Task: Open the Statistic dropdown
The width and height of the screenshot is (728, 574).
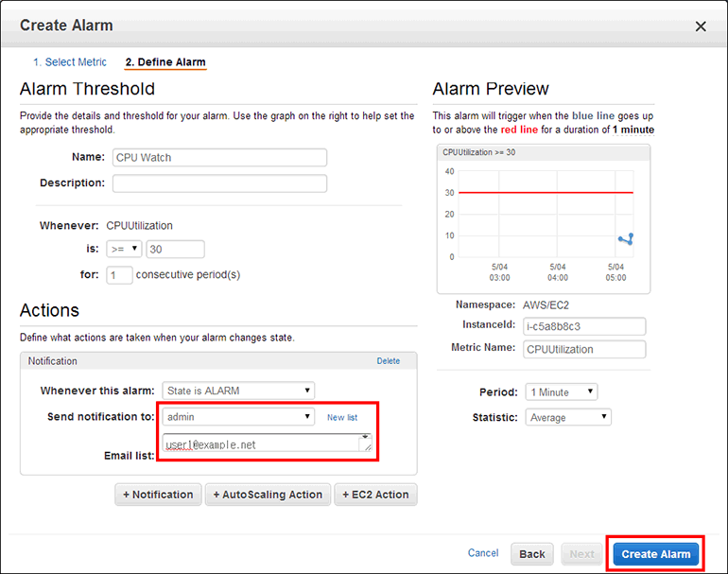Action: pyautogui.click(x=568, y=417)
